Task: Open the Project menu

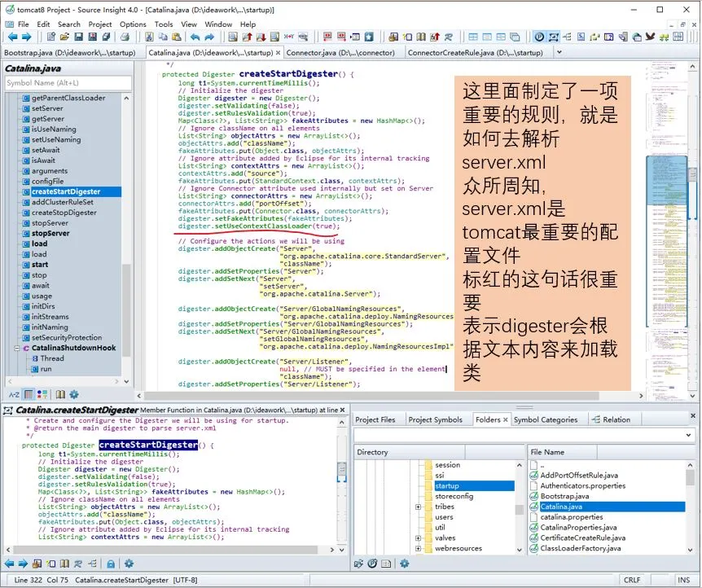Action: 100,24
